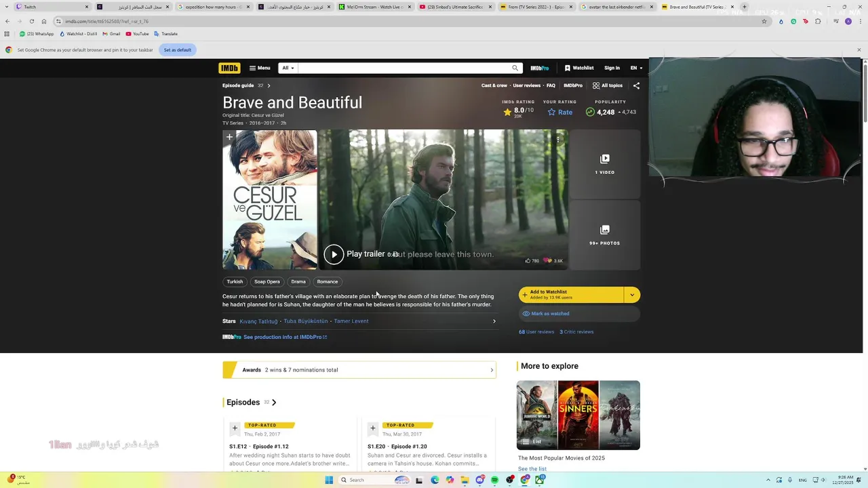868x488 pixels.
Task: Open S1.E12 Episode #1.12
Action: pyautogui.click(x=259, y=447)
